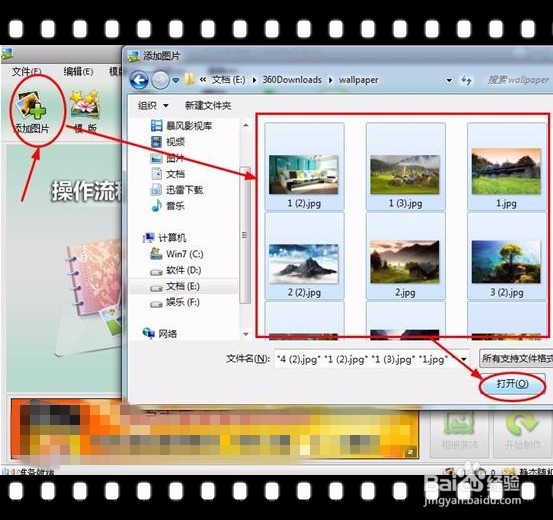The width and height of the screenshot is (553, 520).
Task: Expand the address bar path dropdown arrow
Action: (x=449, y=80)
